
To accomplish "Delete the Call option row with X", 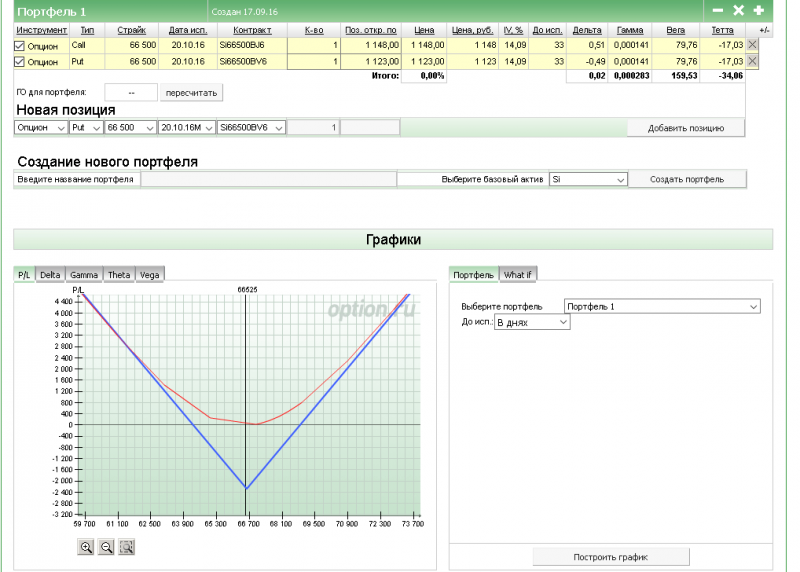I will pyautogui.click(x=752, y=45).
